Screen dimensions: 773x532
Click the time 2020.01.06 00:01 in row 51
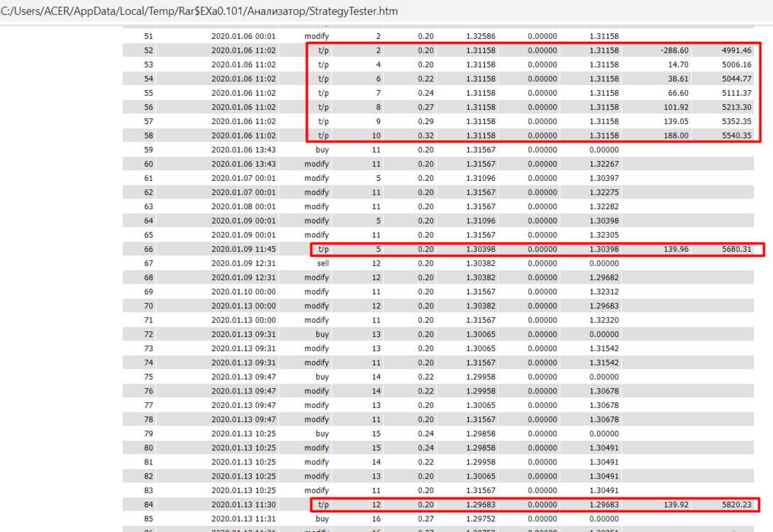[243, 36]
